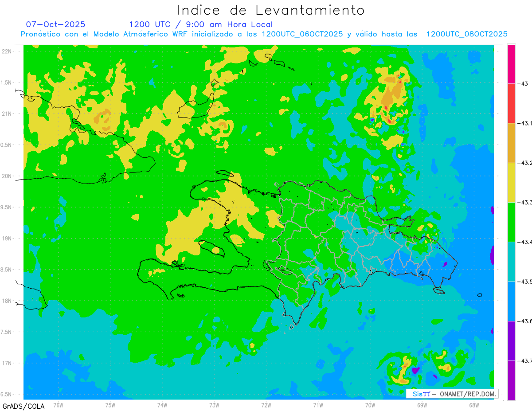Click the '69W' longitude label

click(x=422, y=405)
